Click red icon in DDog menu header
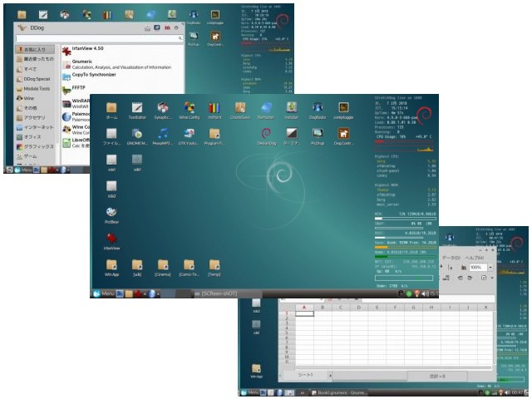 coord(167,27)
